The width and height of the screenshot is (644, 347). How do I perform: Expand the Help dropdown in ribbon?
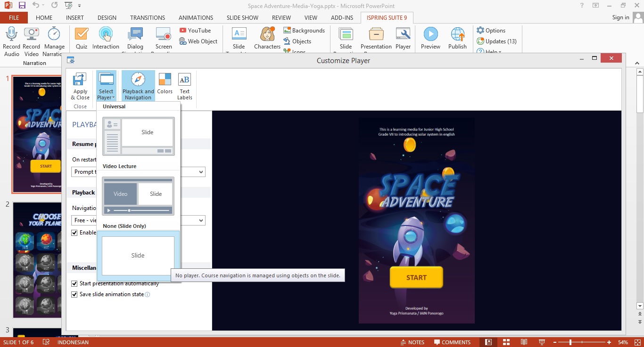pyautogui.click(x=489, y=52)
